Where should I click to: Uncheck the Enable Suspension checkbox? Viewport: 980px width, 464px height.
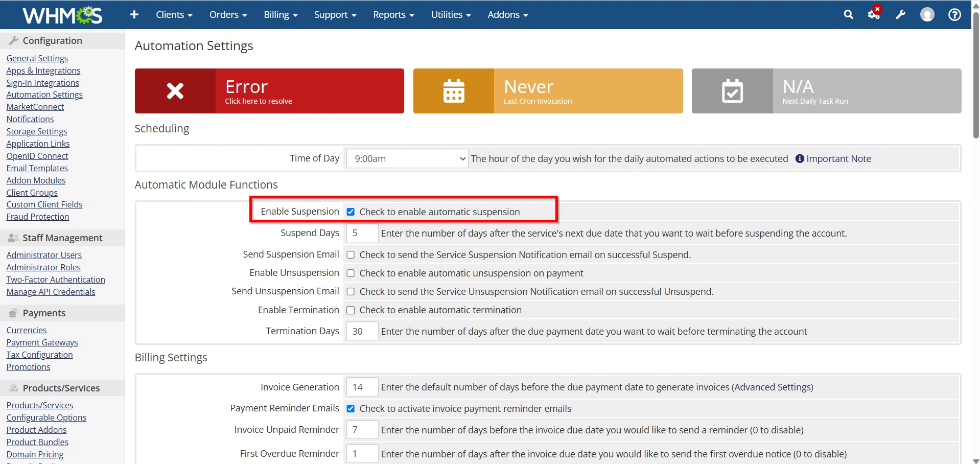351,212
